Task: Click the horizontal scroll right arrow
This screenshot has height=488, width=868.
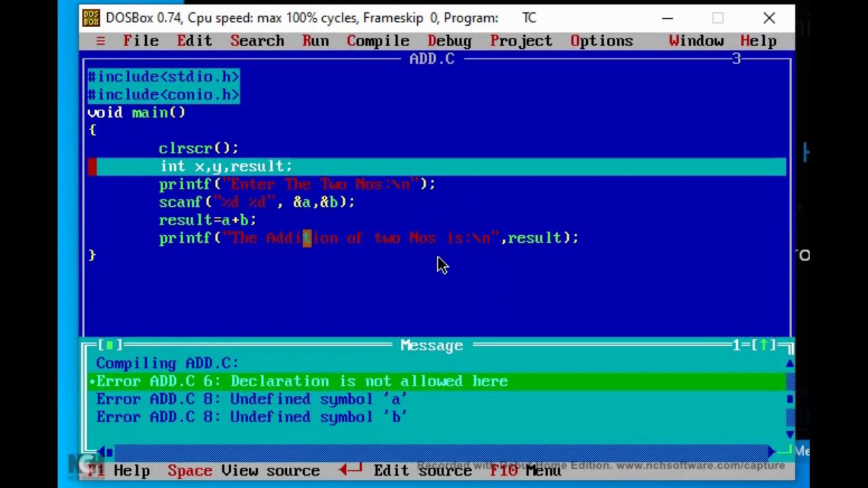Action: coord(772,451)
